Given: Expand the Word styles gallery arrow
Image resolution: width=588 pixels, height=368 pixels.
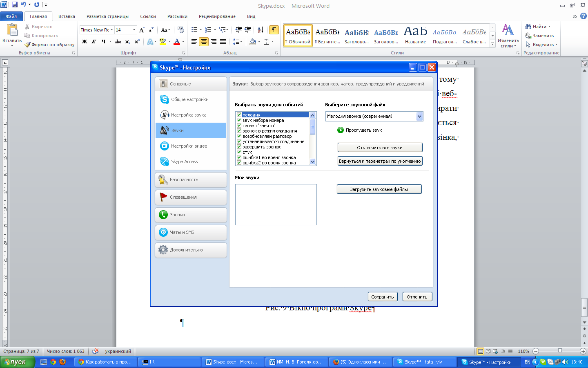Looking at the screenshot, I should point(493,44).
